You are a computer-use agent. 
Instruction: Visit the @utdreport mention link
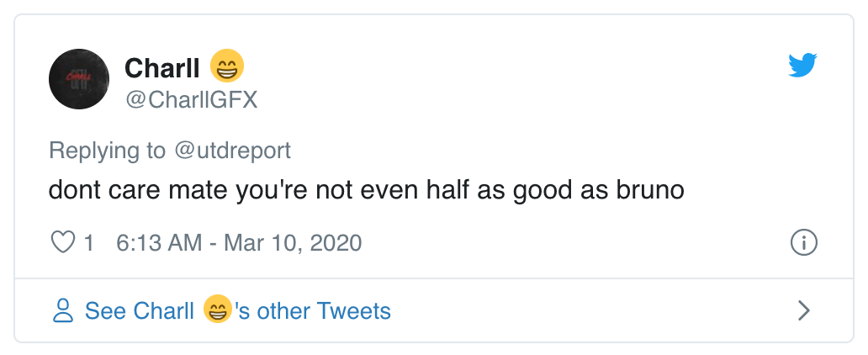[232, 151]
